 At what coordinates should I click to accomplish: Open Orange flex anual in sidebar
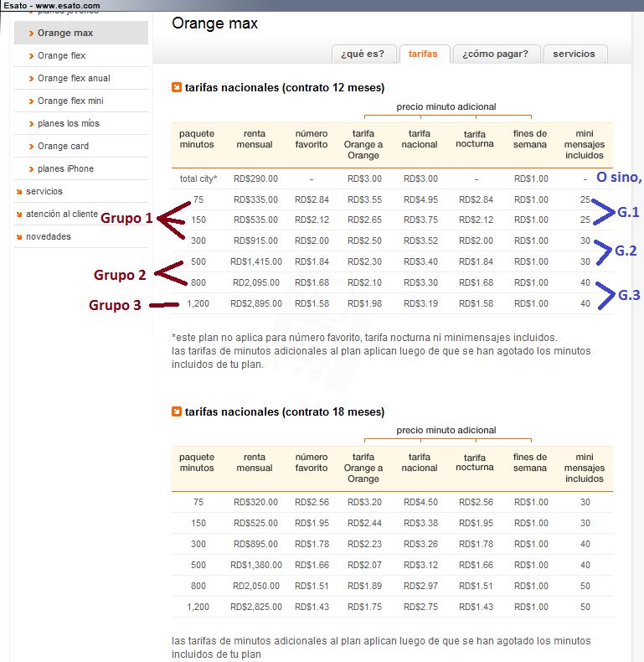(74, 78)
